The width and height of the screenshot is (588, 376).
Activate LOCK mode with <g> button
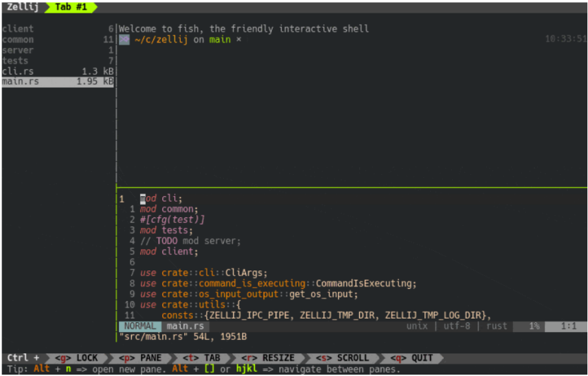click(x=77, y=358)
